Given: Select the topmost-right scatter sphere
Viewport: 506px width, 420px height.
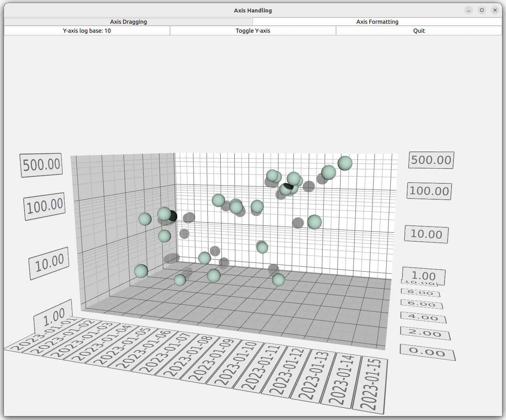Looking at the screenshot, I should click(345, 163).
